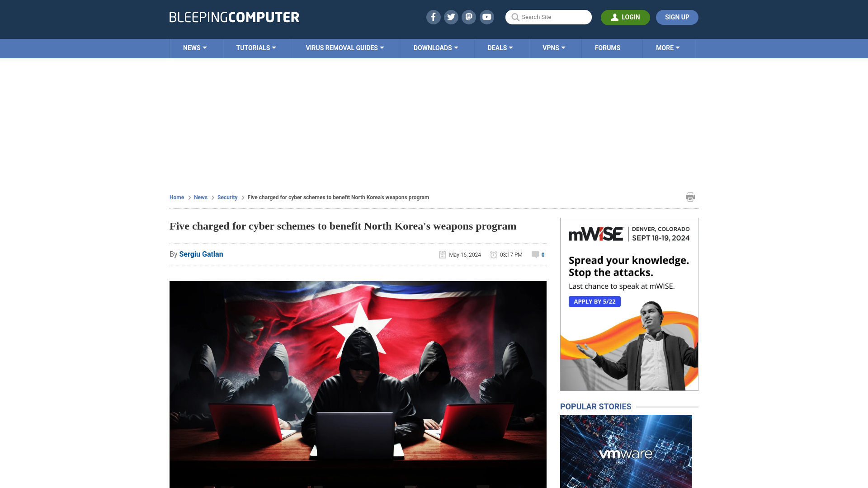Screen dimensions: 868x488
Task: Expand the TUTORIALS dropdown menu
Action: point(256,47)
